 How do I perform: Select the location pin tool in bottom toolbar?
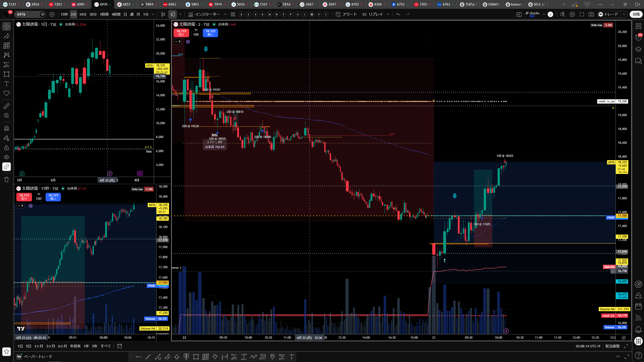tap(272, 356)
